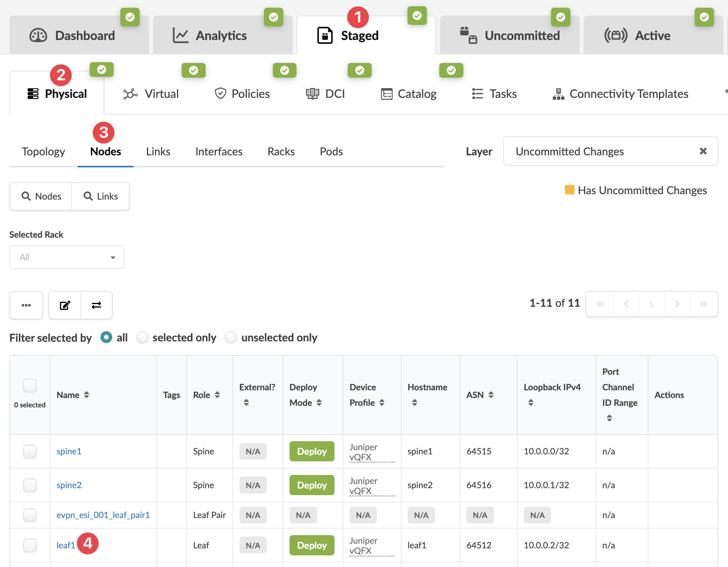Click the last page double-chevron icon
Image resolution: width=728 pixels, height=567 pixels.
[703, 304]
